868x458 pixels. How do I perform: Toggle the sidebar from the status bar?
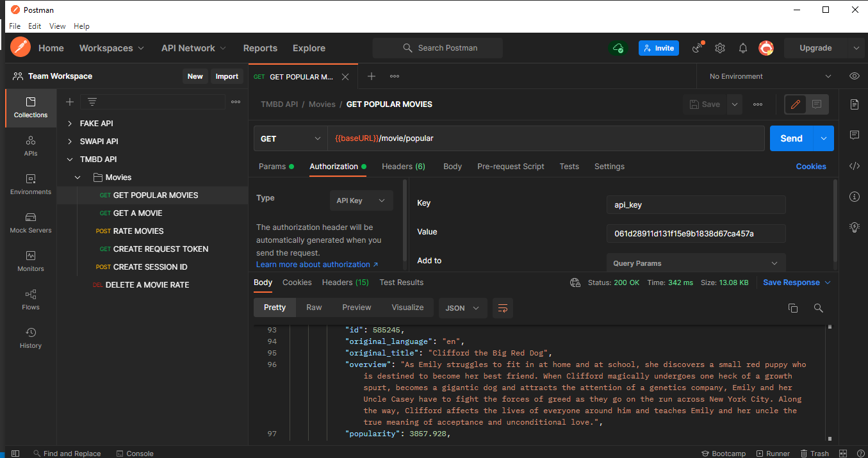pos(15,454)
